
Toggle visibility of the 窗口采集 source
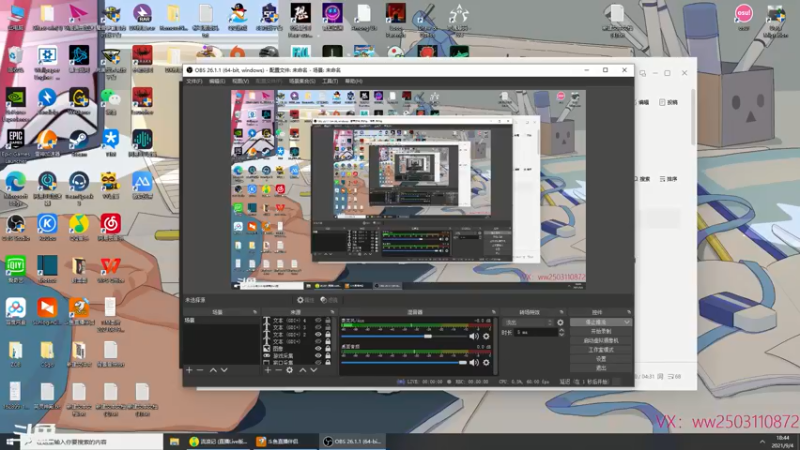(318, 362)
